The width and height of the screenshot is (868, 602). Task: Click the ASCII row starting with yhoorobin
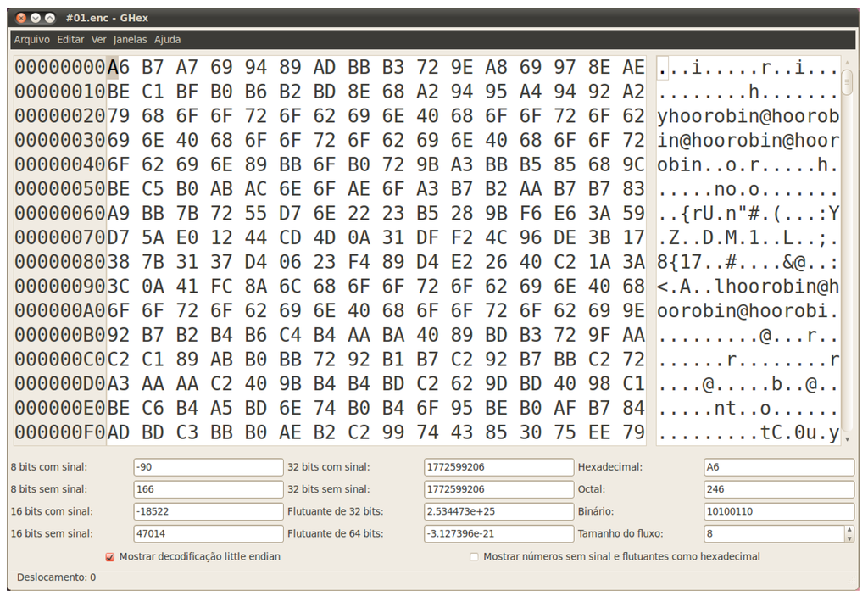pyautogui.click(x=748, y=116)
